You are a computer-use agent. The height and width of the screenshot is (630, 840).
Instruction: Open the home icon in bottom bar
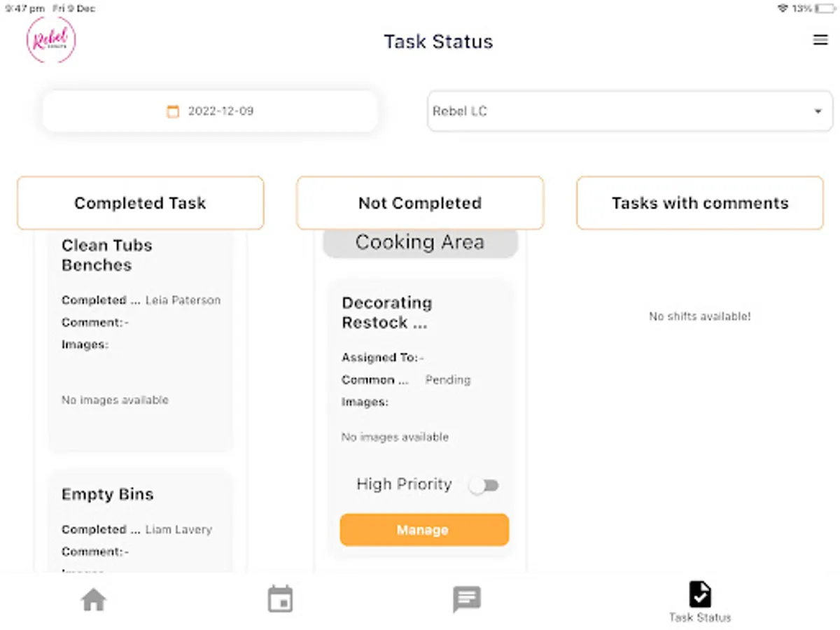click(93, 600)
